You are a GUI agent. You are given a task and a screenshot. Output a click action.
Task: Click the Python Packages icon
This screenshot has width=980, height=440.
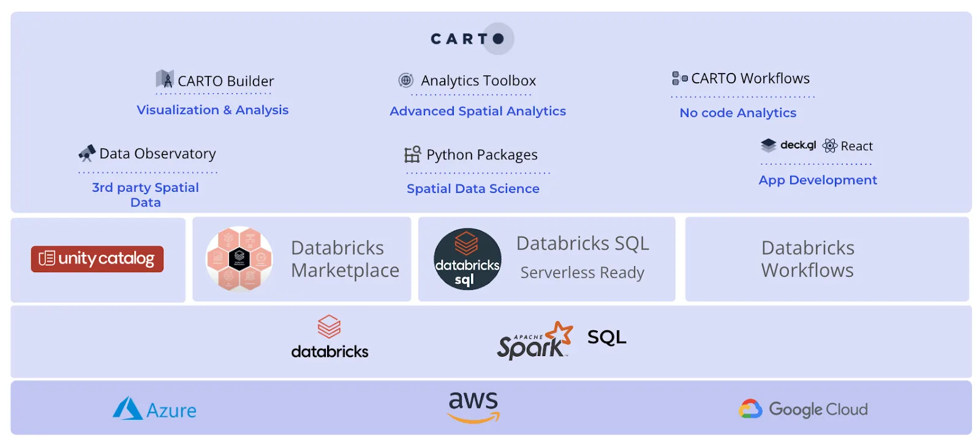pos(412,154)
